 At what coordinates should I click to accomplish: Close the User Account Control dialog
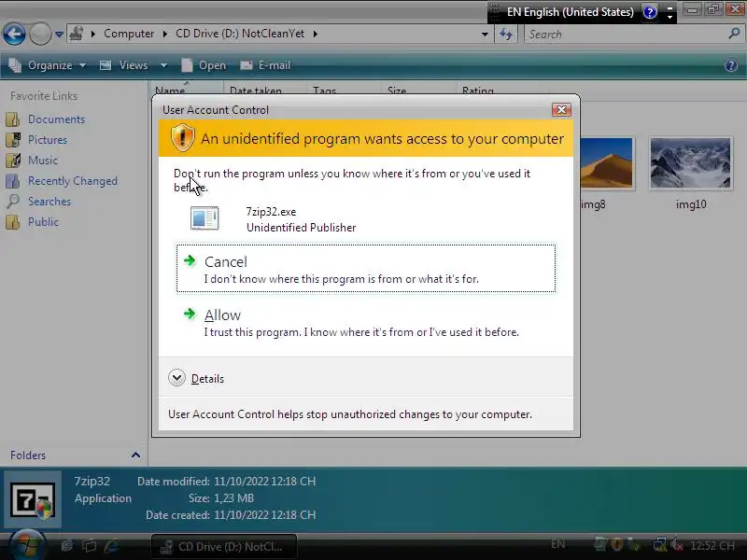[562, 109]
